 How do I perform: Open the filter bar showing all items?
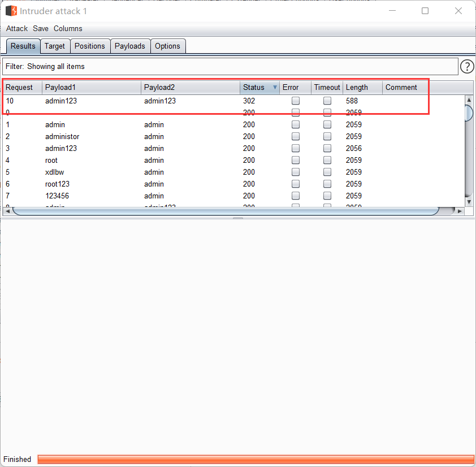click(x=230, y=67)
